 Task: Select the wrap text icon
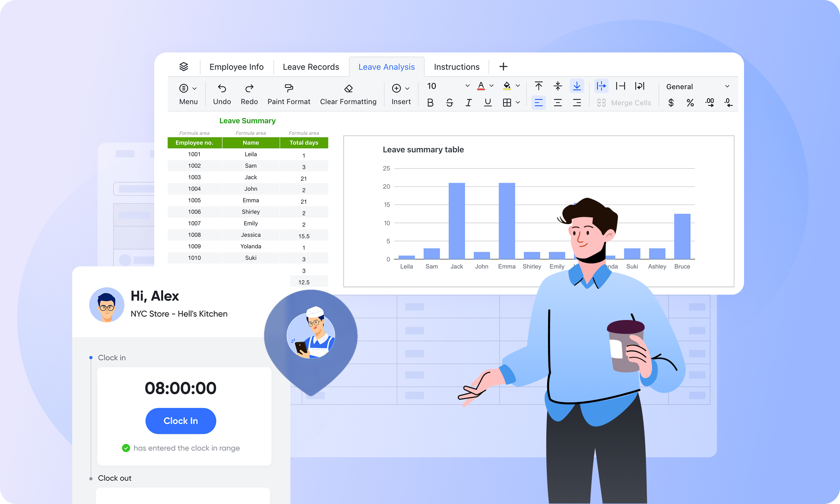tap(640, 86)
